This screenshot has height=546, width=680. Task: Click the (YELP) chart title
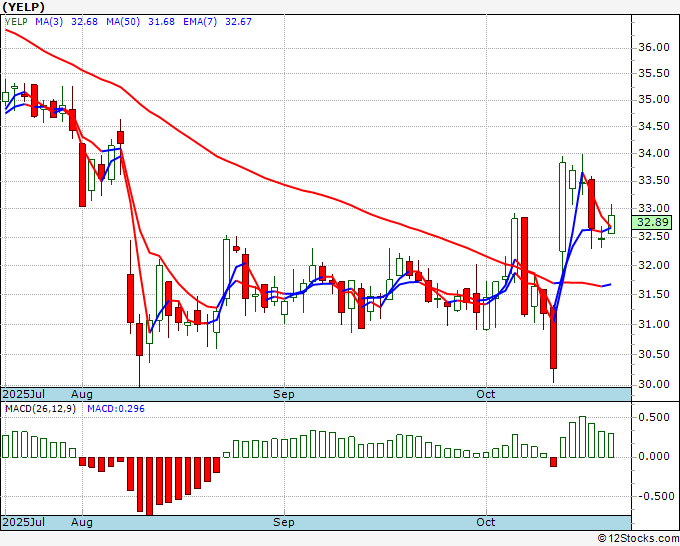pyautogui.click(x=23, y=7)
